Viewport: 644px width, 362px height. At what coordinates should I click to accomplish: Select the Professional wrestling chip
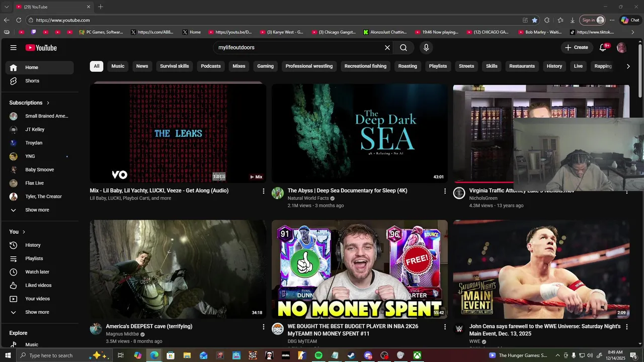pyautogui.click(x=309, y=66)
